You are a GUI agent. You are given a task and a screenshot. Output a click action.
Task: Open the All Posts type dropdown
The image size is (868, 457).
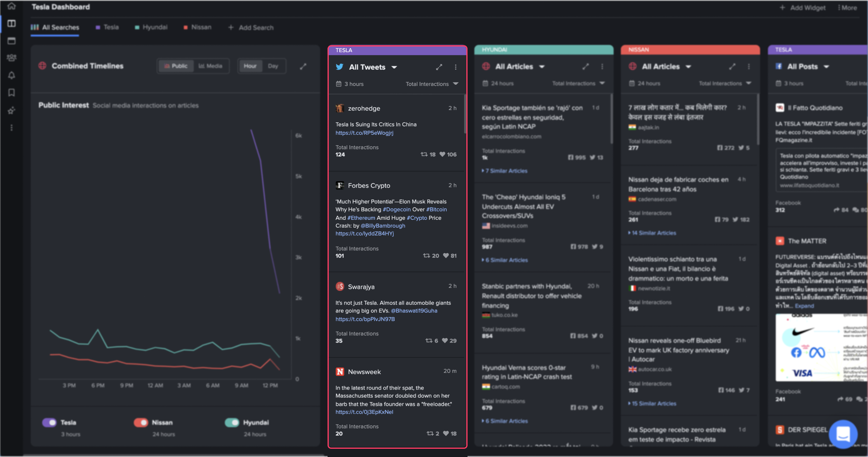click(x=808, y=67)
